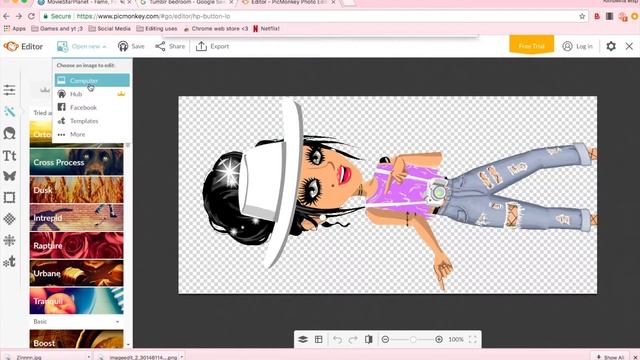This screenshot has width=640, height=360.
Task: Click the 100% zoom level text
Action: pyautogui.click(x=456, y=340)
